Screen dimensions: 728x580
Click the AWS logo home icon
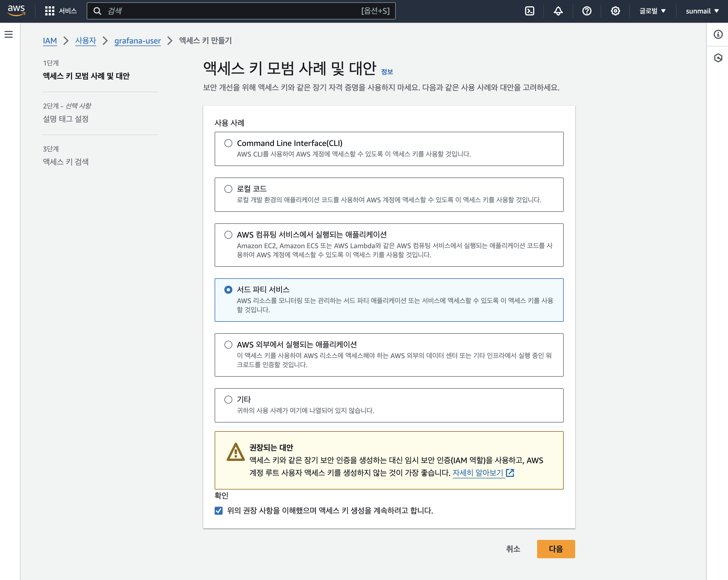pos(16,11)
